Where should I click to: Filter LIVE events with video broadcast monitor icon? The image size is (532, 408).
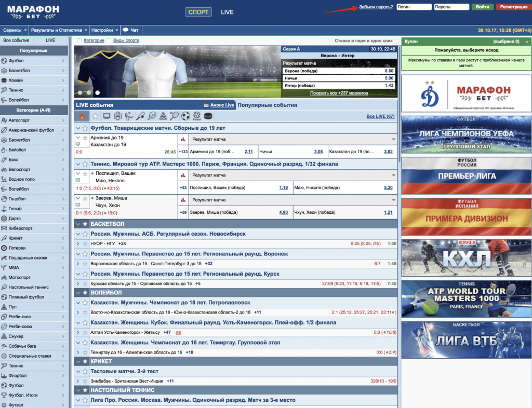(106, 116)
